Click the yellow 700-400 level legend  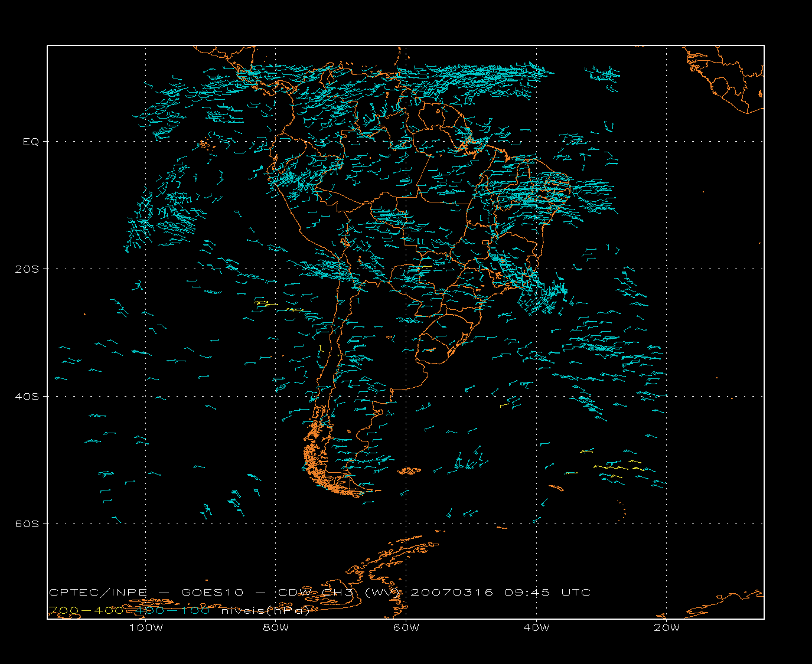[x=86, y=610]
